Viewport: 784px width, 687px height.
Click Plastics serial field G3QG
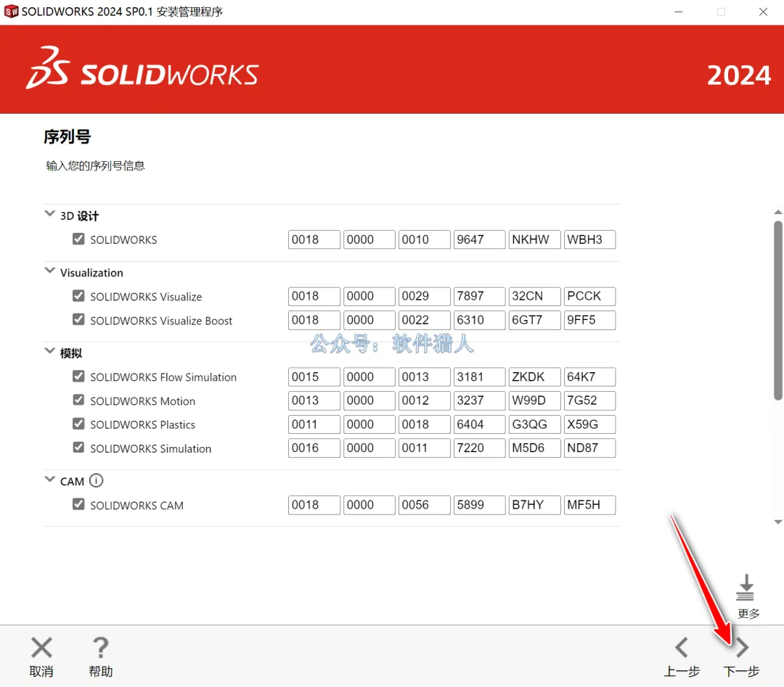tap(534, 424)
